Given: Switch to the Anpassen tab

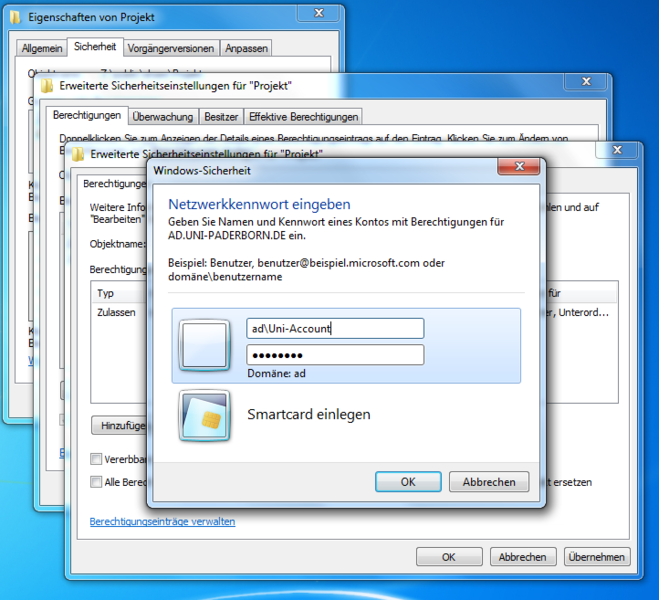Looking at the screenshot, I should [x=246, y=48].
